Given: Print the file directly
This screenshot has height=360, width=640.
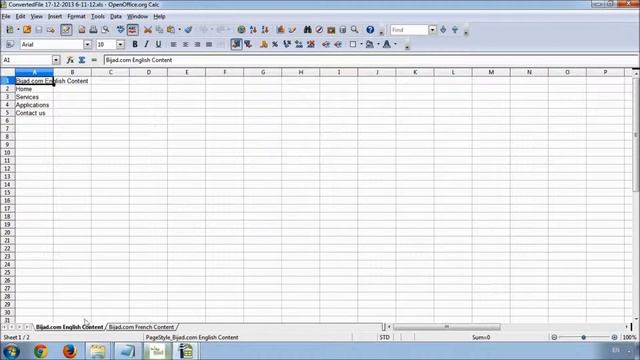Looking at the screenshot, I should (x=93, y=30).
